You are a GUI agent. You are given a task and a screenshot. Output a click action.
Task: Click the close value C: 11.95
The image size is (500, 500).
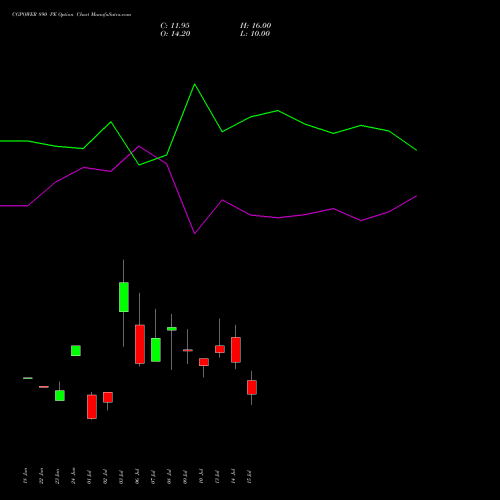[x=175, y=26]
